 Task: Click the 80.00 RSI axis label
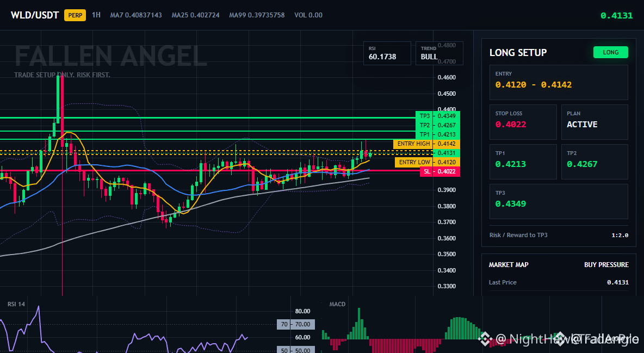(302, 311)
